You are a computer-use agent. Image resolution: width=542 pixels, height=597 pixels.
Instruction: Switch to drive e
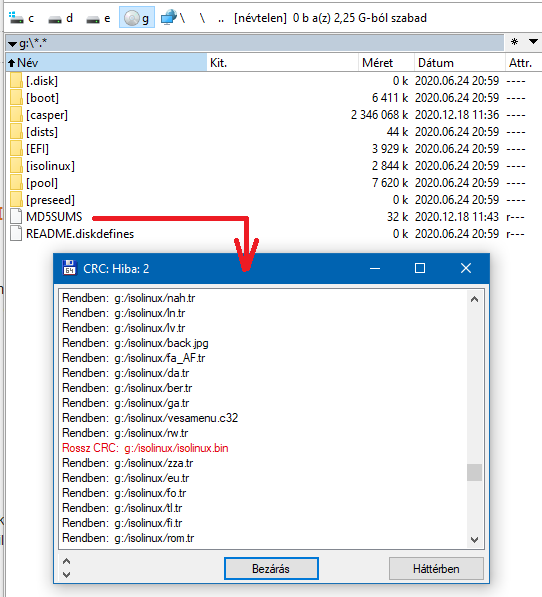click(98, 18)
